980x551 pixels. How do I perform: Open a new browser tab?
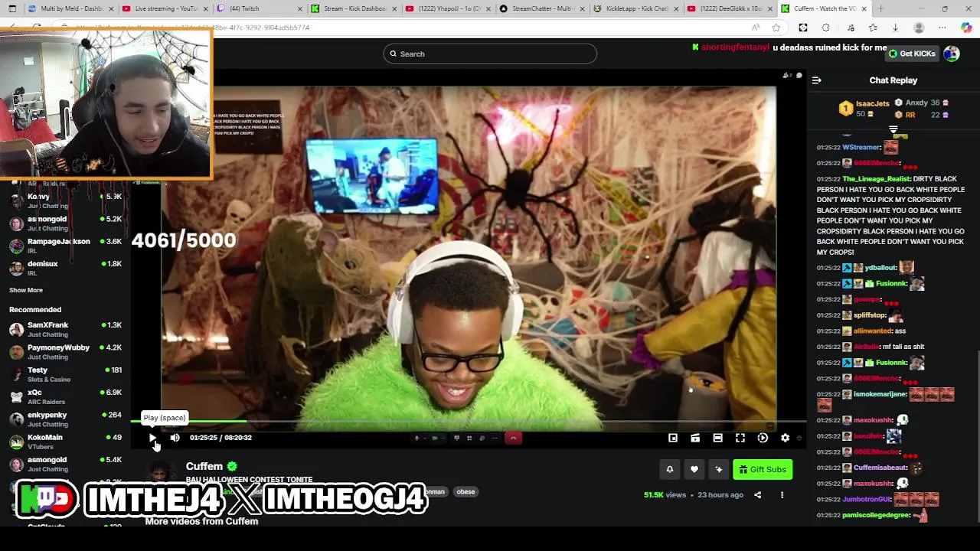881,8
